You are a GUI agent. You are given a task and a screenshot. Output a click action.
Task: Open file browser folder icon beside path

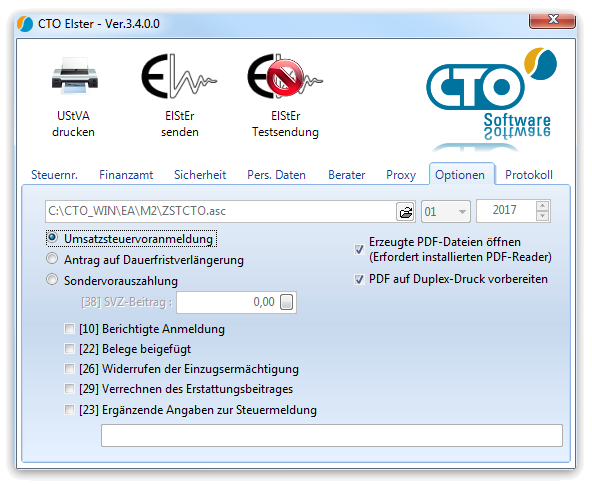tap(405, 212)
